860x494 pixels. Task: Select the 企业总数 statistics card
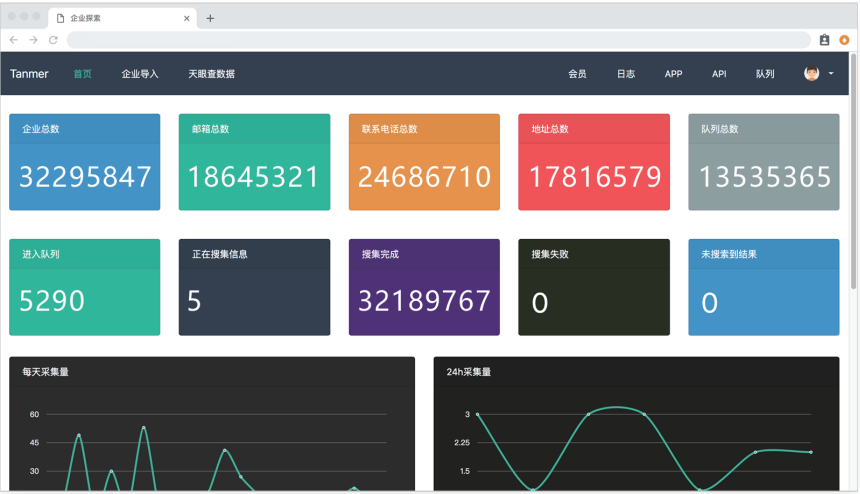pyautogui.click(x=84, y=162)
